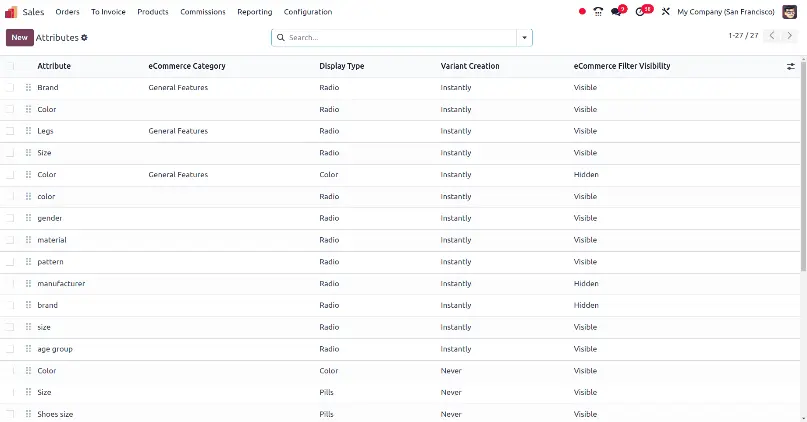The height and width of the screenshot is (422, 807).
Task: Open the VoIP phone icon
Action: click(x=598, y=11)
